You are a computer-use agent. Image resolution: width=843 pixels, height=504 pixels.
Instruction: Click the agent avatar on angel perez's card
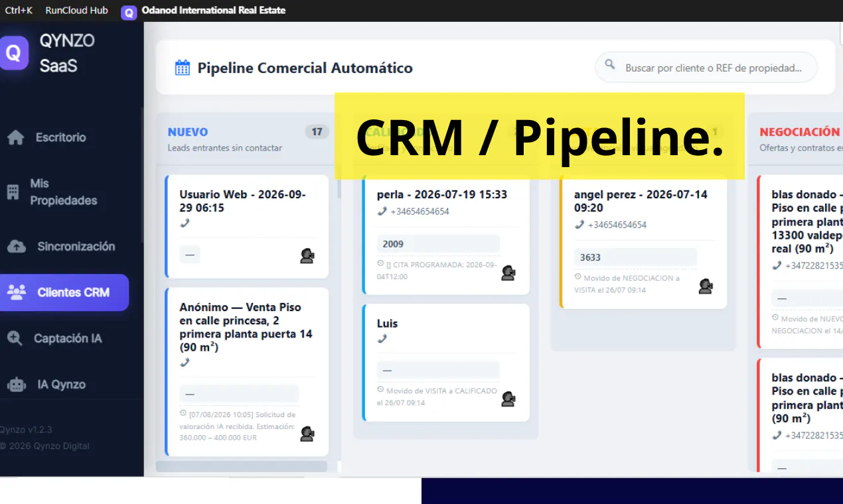(x=706, y=286)
